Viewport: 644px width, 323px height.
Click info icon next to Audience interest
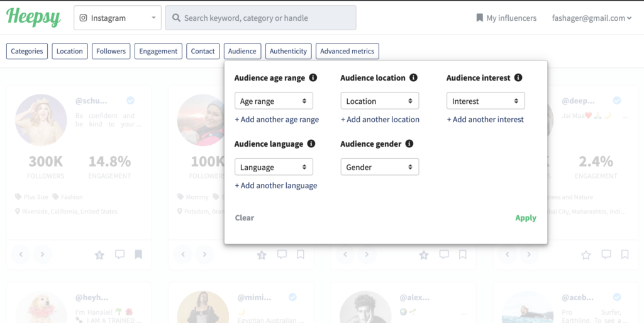(x=518, y=77)
